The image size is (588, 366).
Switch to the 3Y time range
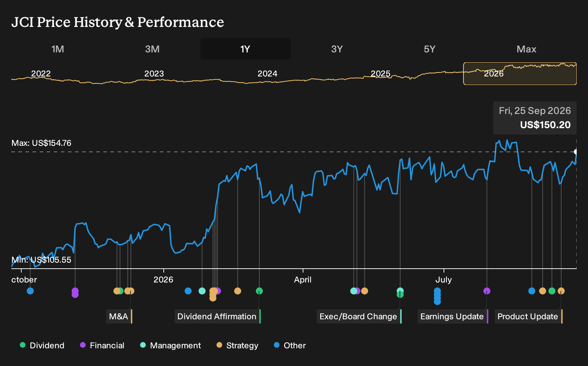click(337, 49)
